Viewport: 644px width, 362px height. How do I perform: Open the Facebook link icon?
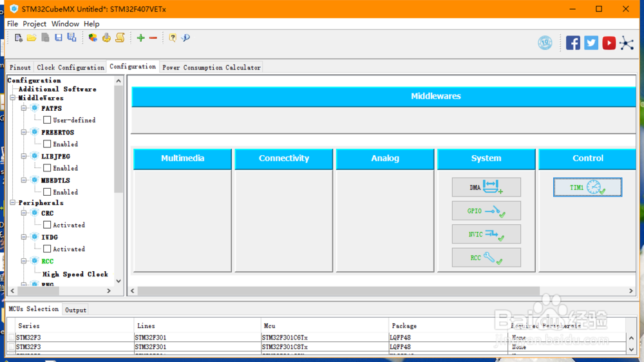573,43
